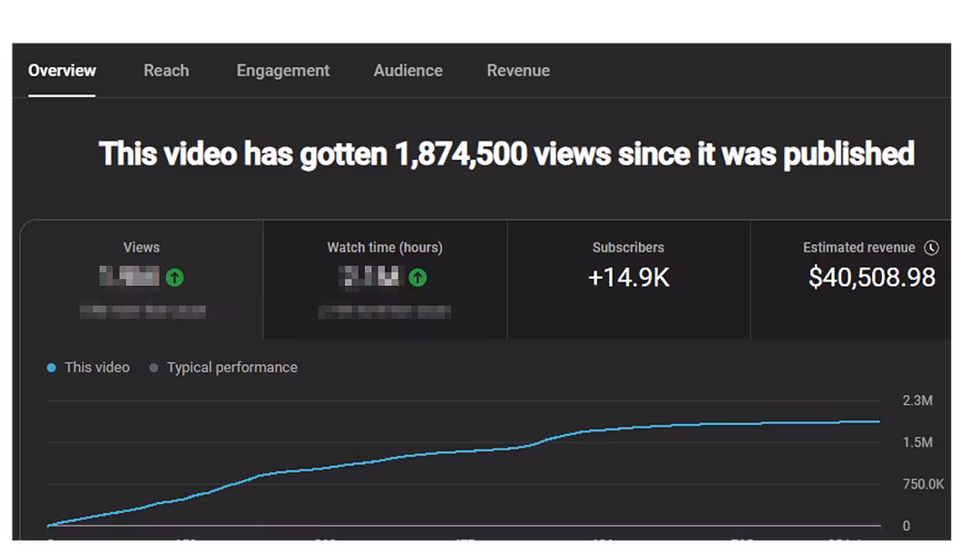Image resolution: width=980 pixels, height=552 pixels.
Task: Click the 1.5M y-axis label
Action: tap(917, 443)
